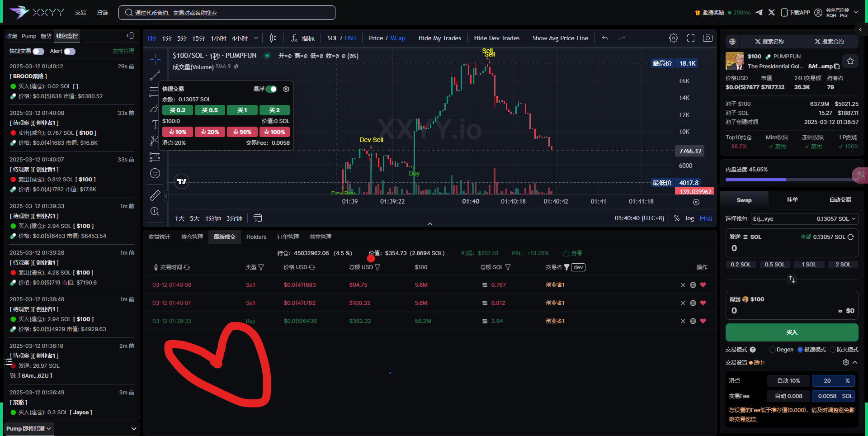The image size is (868, 436).
Task: Click the green 买入 button
Action: 792,332
